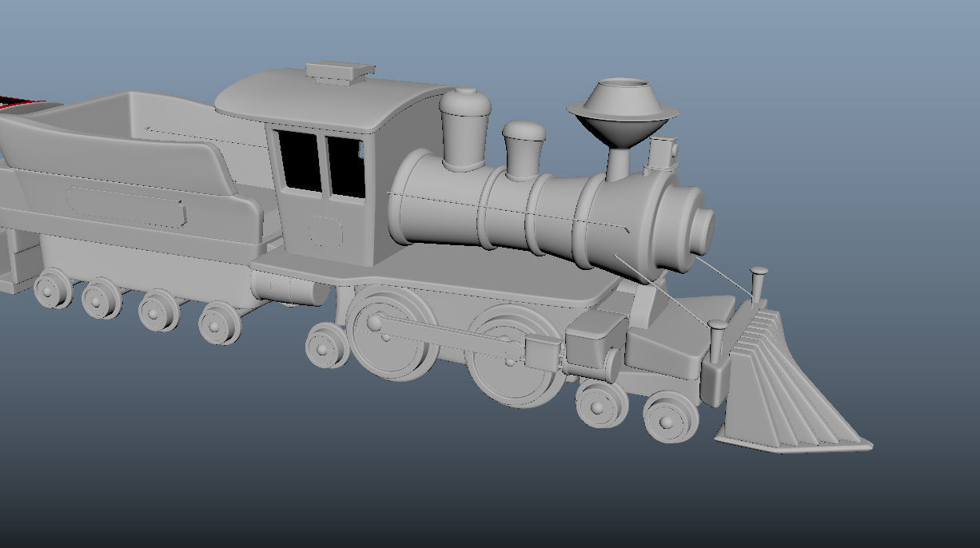Screen dimensions: 980x548
Task: Select the funnel-shaped smokestack on the locomotive
Action: [x=623, y=120]
